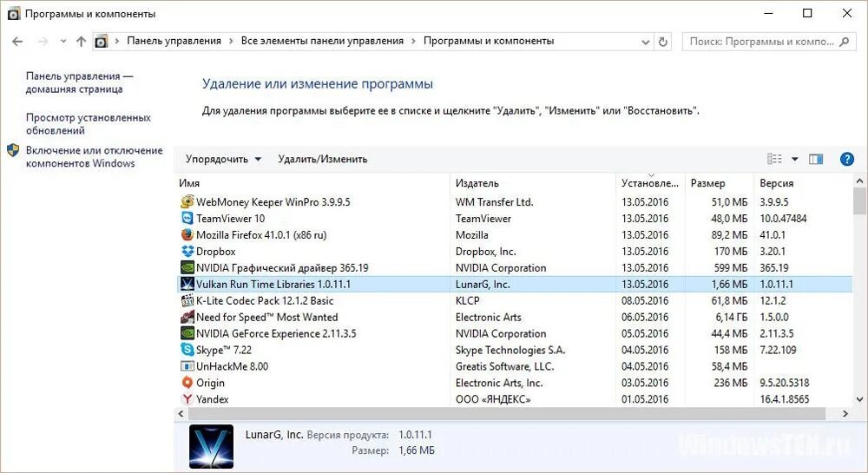Click the search magnifier icon

click(x=844, y=42)
